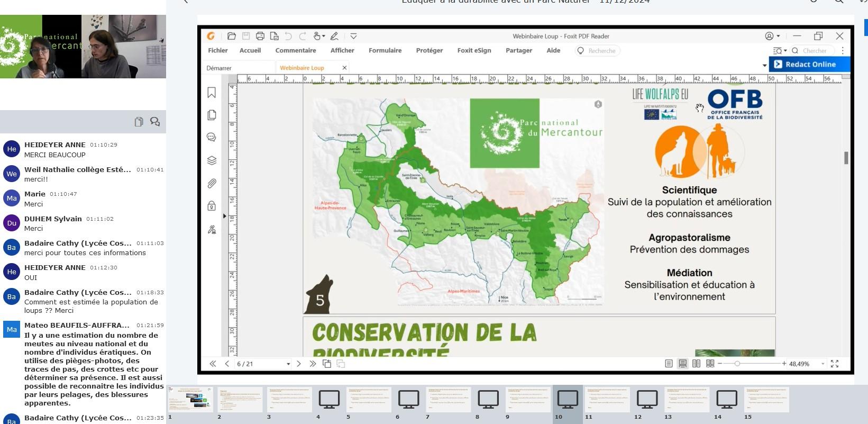Open a file with the folder icon
This screenshot has width=868, height=424.
(232, 36)
